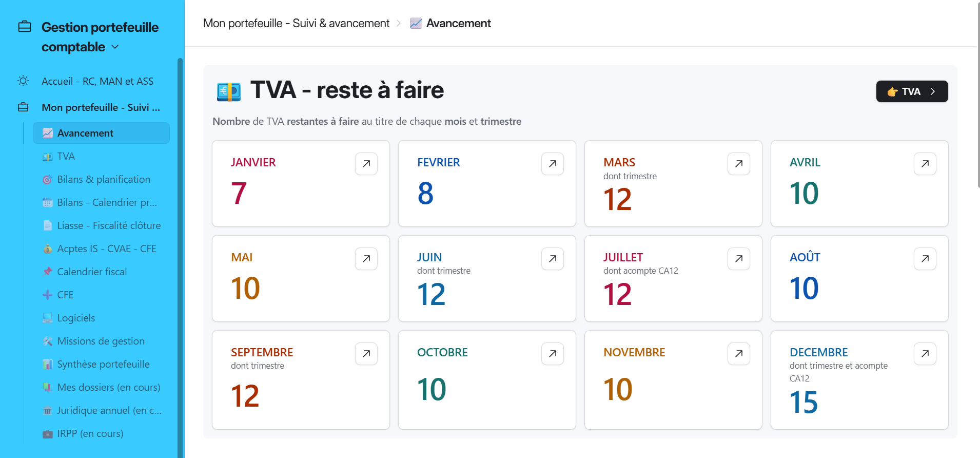Open MARS card via arrow icon
Image resolution: width=980 pixels, height=458 pixels.
[739, 164]
